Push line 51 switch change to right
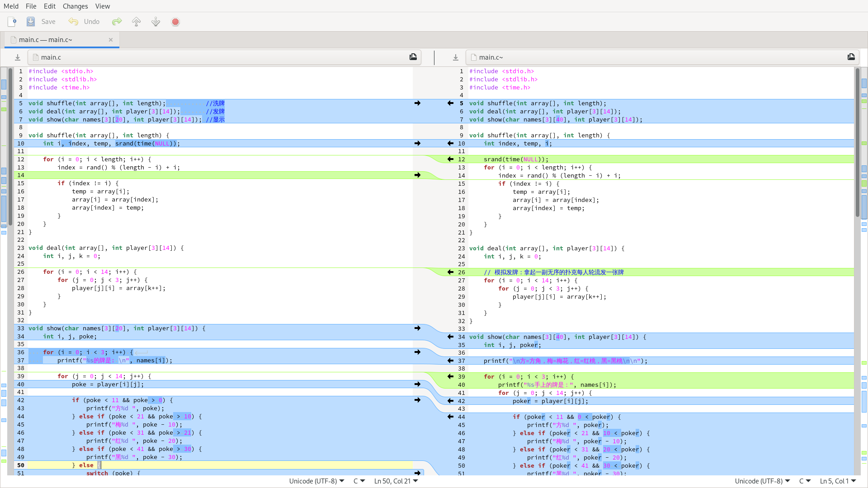Screen dimensions: 868x488 tap(418, 473)
